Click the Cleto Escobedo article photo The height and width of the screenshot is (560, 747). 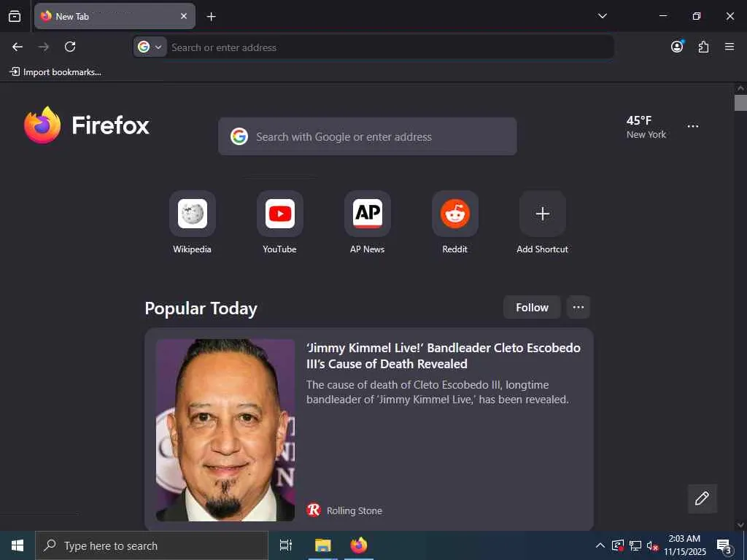click(x=225, y=430)
